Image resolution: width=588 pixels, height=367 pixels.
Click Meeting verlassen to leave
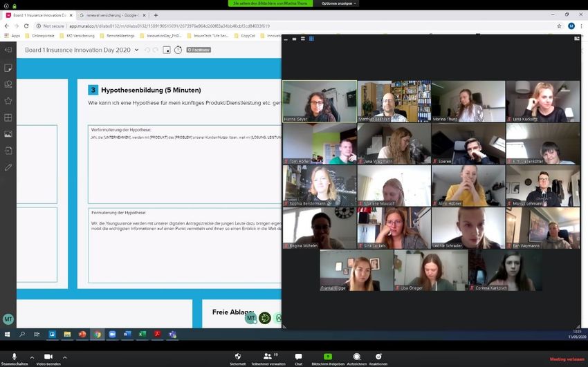click(x=567, y=359)
